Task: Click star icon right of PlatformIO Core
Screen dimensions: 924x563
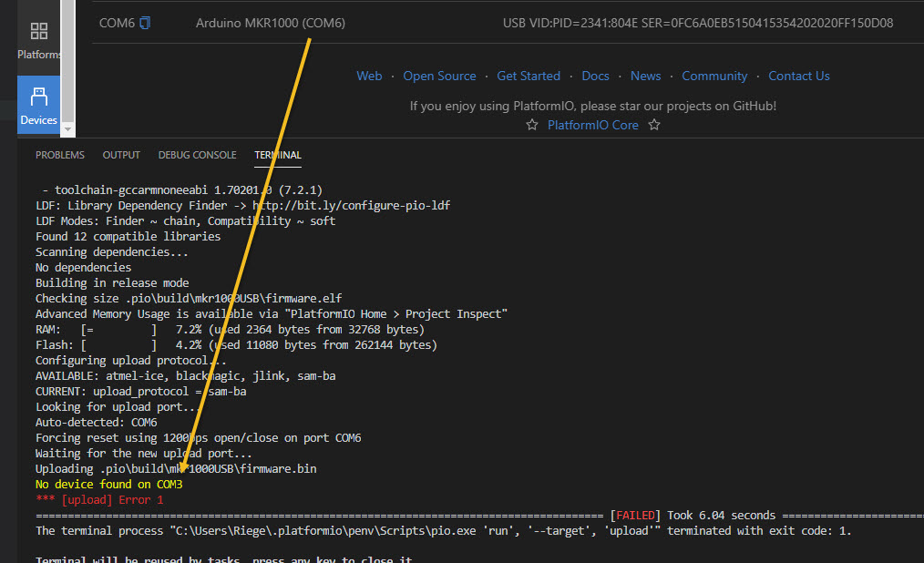Action: tap(654, 125)
